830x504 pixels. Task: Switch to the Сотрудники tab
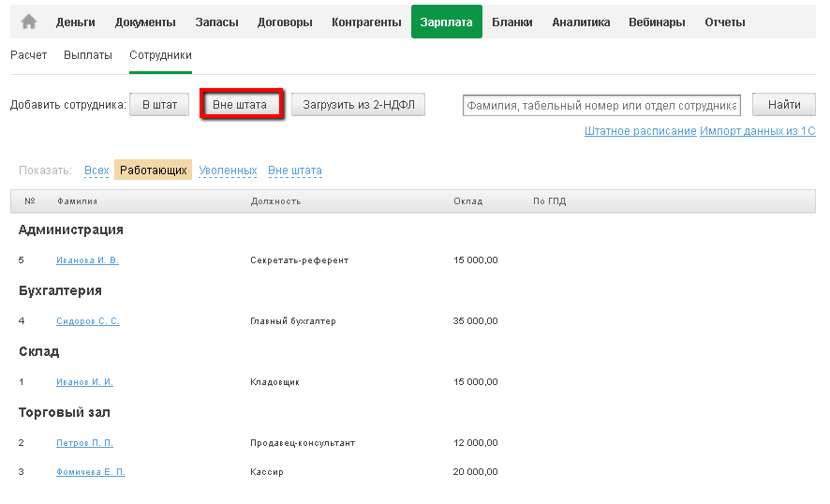(160, 55)
